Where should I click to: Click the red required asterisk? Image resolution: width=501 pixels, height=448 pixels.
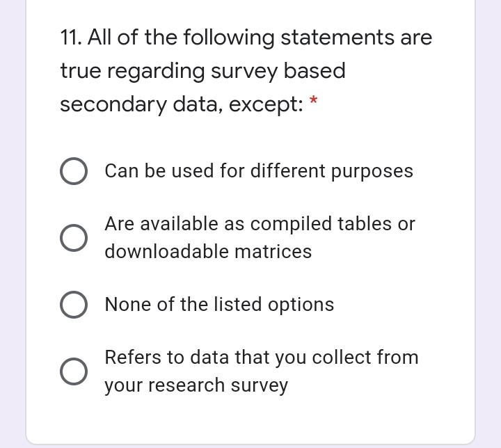pyautogui.click(x=313, y=100)
